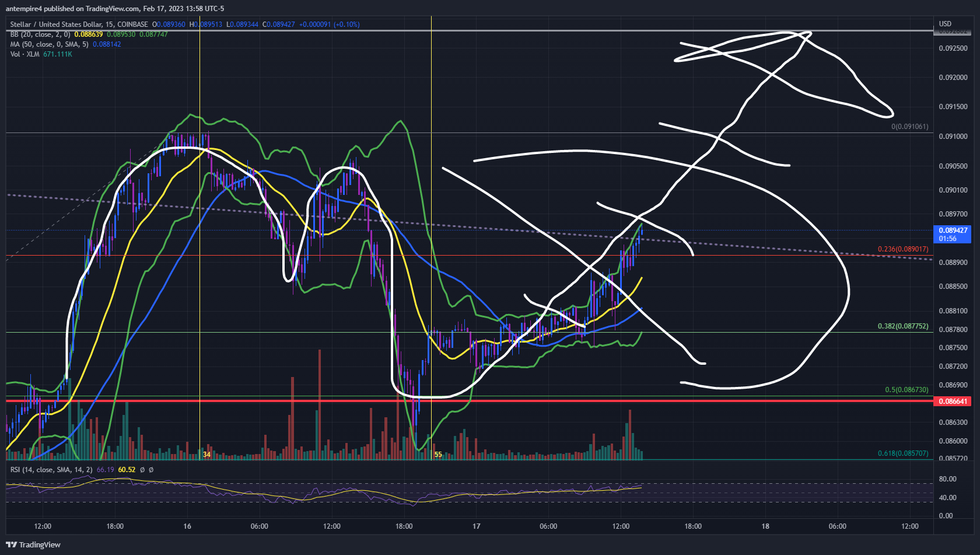Click the RSI (14, close, SMA, 14, 2) legend
980x555 pixels.
(51, 470)
